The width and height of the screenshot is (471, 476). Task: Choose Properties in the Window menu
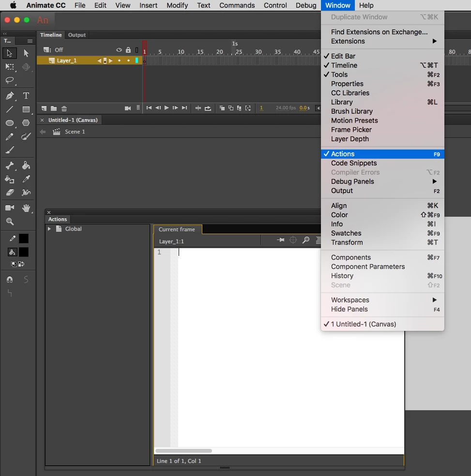pyautogui.click(x=382, y=84)
